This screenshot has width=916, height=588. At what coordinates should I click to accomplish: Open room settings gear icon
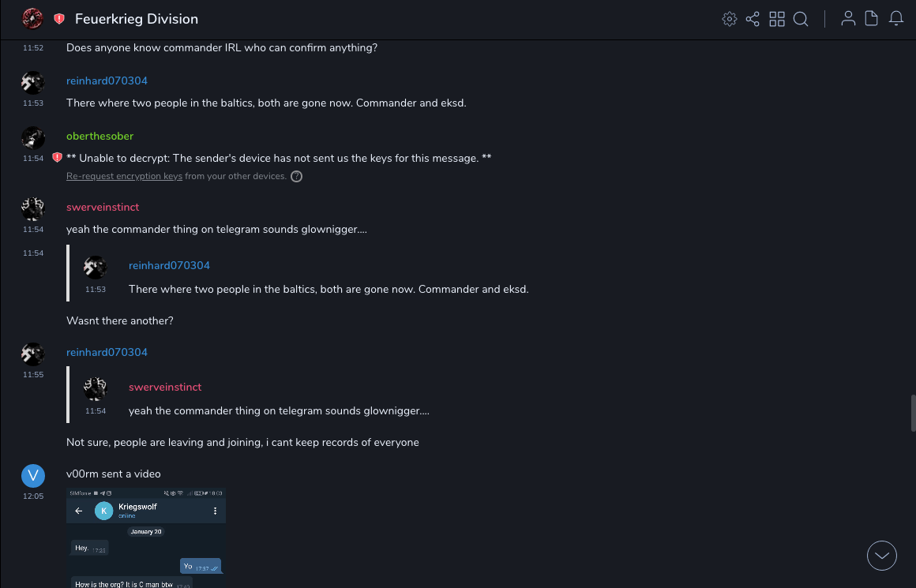(x=730, y=19)
